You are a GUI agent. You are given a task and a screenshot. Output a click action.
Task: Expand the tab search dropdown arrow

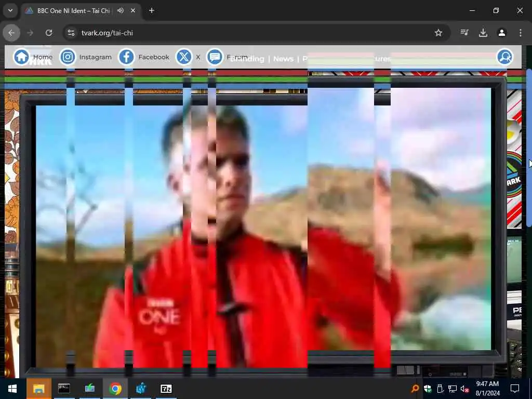tap(10, 10)
